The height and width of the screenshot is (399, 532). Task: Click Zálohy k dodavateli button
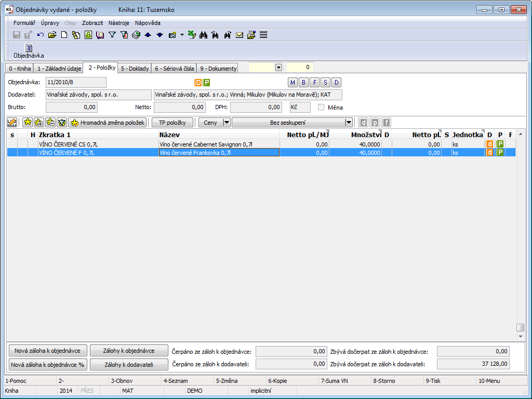point(129,365)
